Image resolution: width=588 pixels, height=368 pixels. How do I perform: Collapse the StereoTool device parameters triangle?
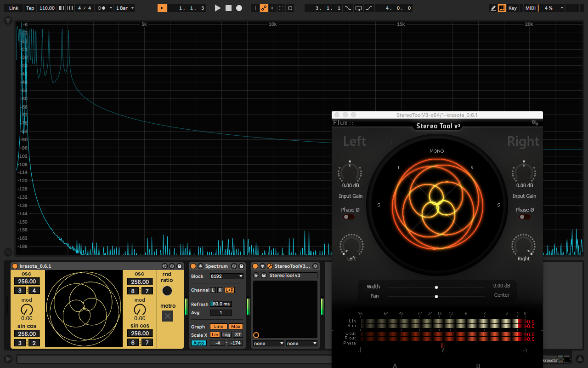pos(262,266)
